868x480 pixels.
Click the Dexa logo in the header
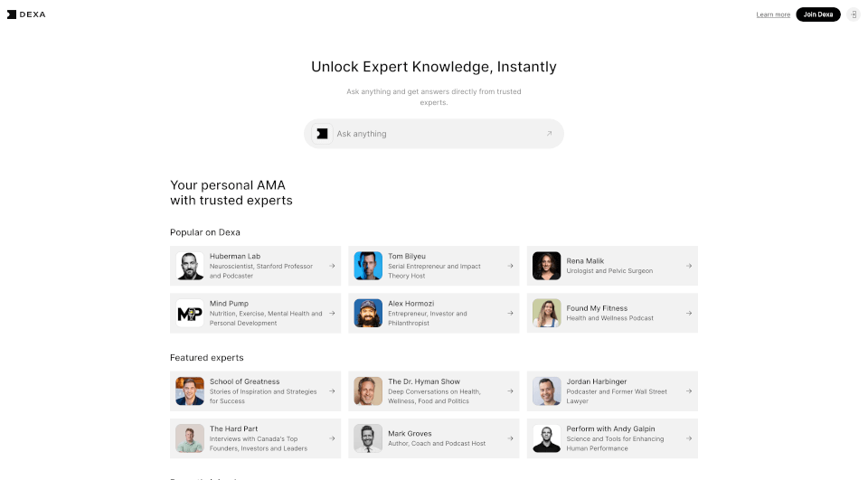[x=26, y=14]
